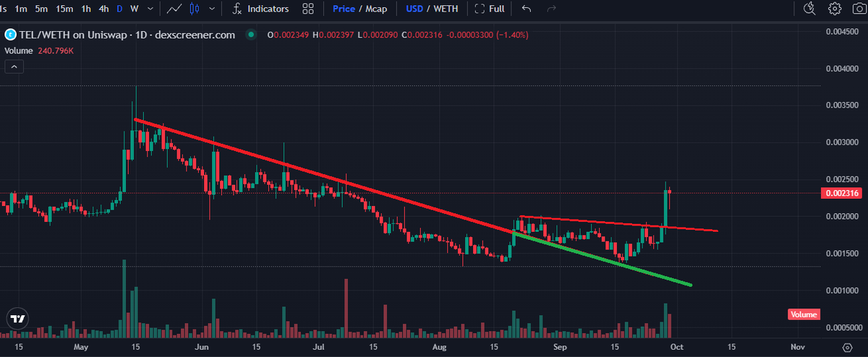Click the Jul label on time axis
Image resolution: width=868 pixels, height=357 pixels.
pyautogui.click(x=319, y=348)
